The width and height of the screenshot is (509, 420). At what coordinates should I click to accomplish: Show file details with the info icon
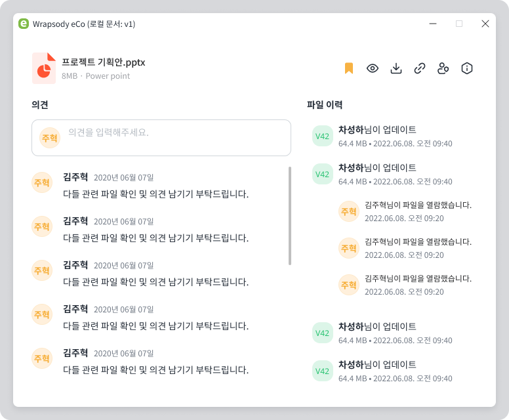pyautogui.click(x=467, y=68)
